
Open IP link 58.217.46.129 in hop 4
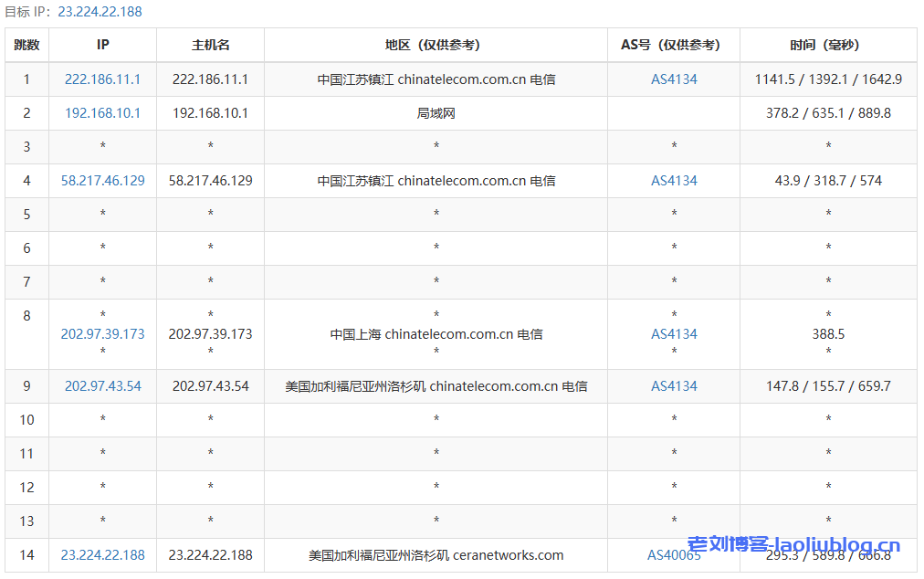click(102, 181)
